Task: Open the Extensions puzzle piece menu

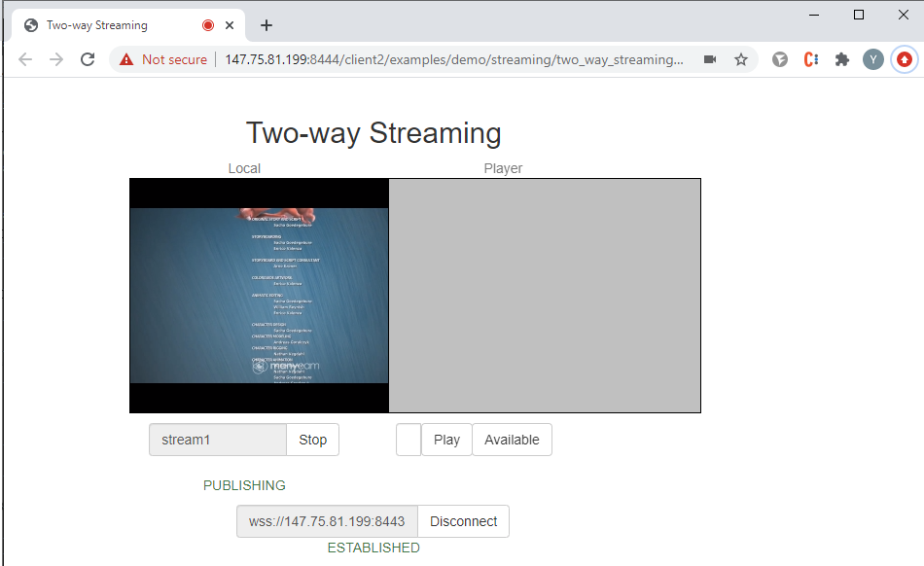Action: [842, 59]
